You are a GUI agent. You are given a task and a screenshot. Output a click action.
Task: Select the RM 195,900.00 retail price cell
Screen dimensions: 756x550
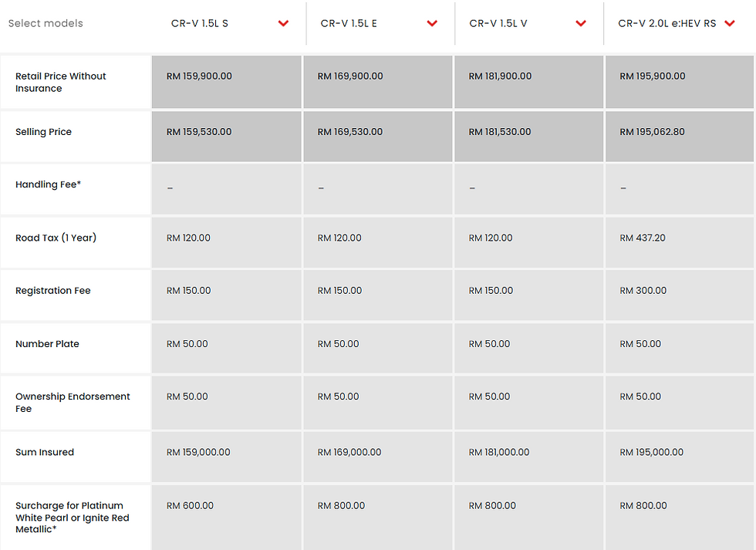tap(651, 76)
